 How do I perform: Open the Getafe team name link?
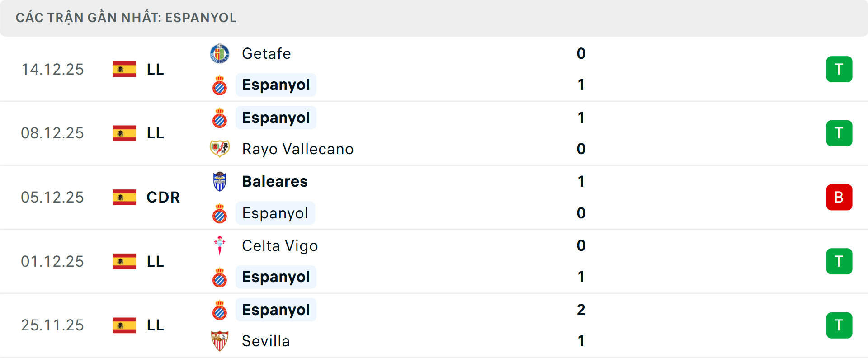[266, 54]
